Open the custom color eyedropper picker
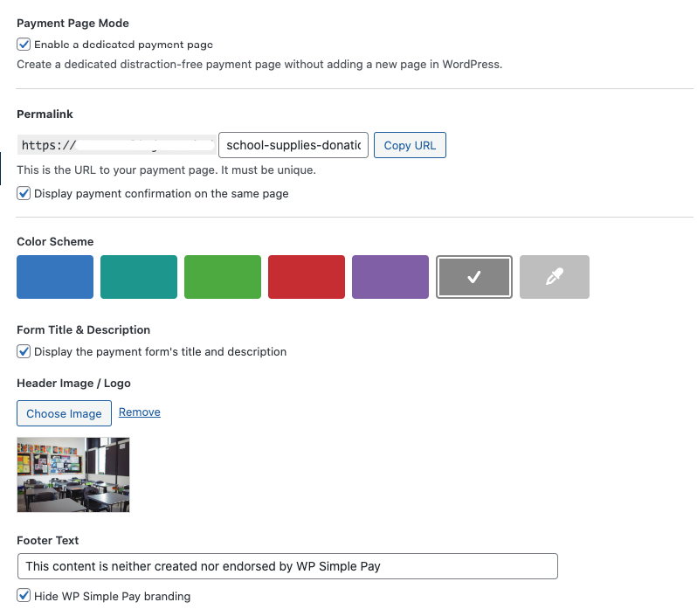 tap(554, 277)
